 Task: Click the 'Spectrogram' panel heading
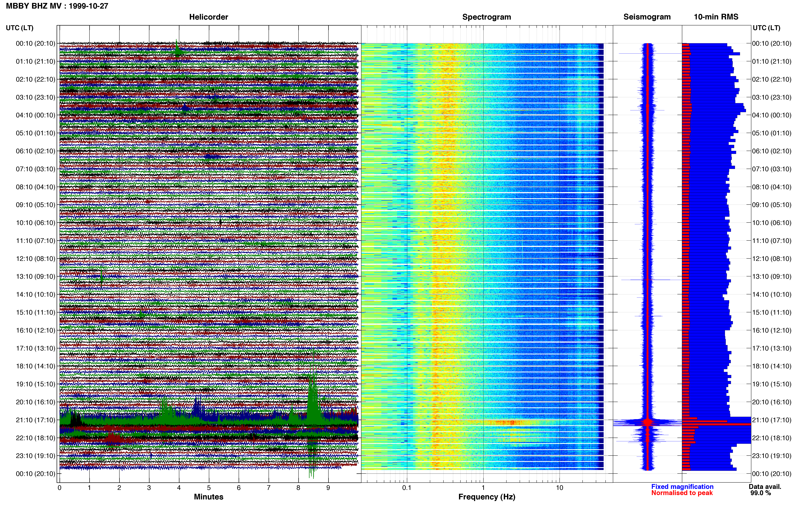(x=487, y=17)
